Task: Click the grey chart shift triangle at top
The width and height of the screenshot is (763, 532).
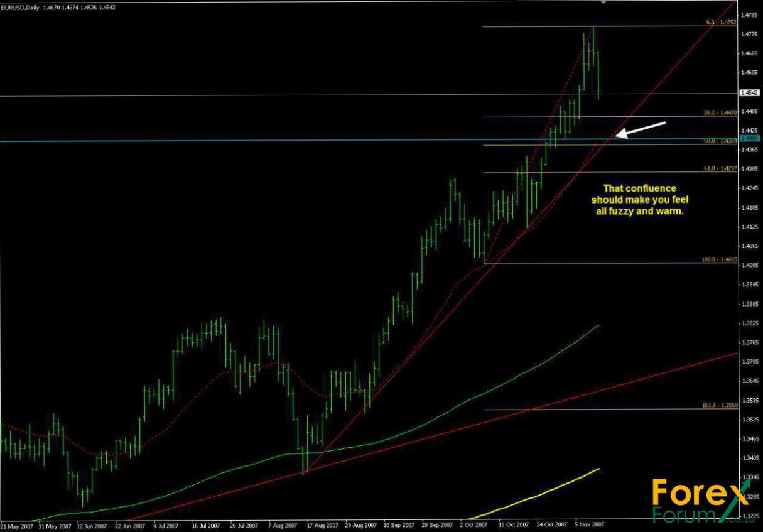Action: 603,3
